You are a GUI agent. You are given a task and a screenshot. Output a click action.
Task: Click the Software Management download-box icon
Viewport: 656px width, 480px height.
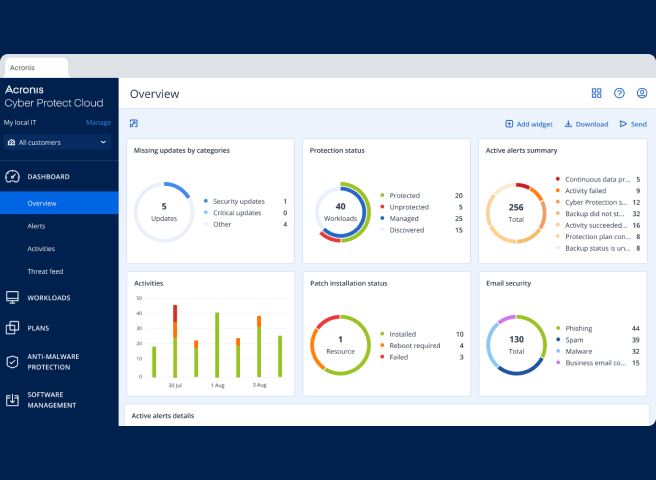12,400
